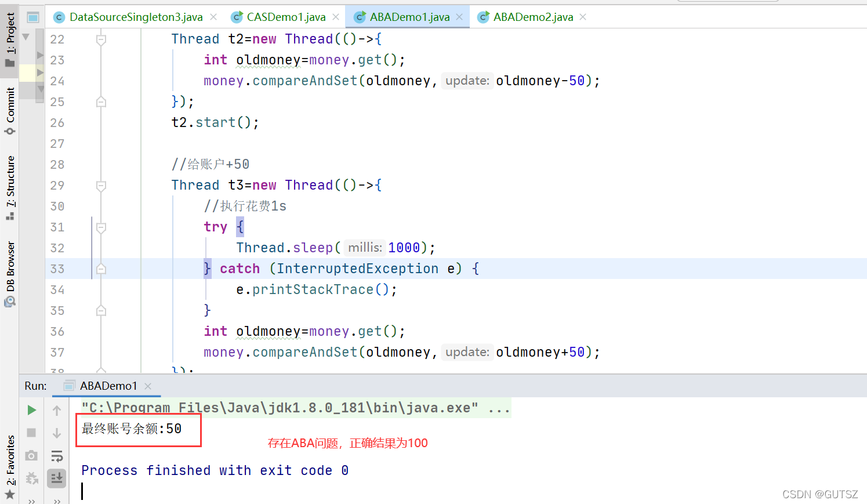Image resolution: width=867 pixels, height=504 pixels.
Task: Close the ABADemo1 run tab
Action: (x=148, y=386)
